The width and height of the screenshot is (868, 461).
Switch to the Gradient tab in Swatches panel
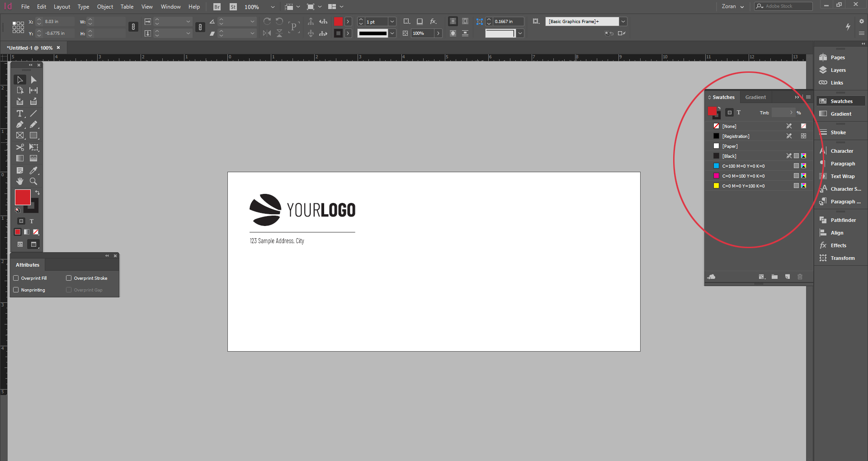point(755,97)
